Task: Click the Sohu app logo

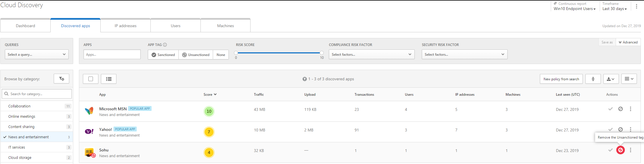Action: (90, 152)
